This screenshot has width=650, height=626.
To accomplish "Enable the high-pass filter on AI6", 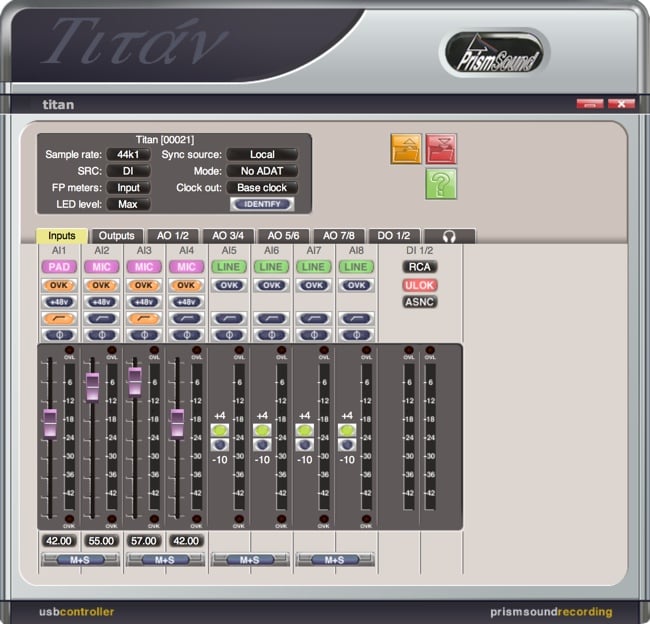I will [272, 318].
